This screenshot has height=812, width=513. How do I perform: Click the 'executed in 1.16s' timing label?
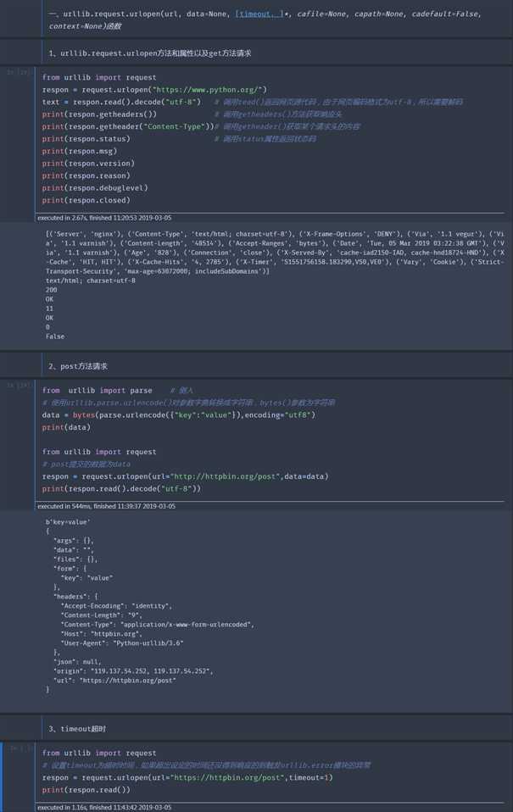click(104, 807)
